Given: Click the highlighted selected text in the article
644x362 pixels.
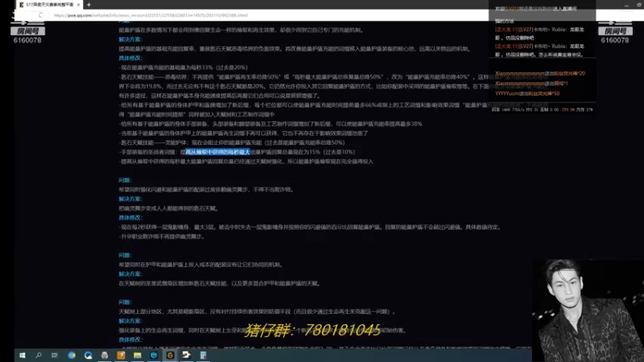Looking at the screenshot, I should [217, 152].
